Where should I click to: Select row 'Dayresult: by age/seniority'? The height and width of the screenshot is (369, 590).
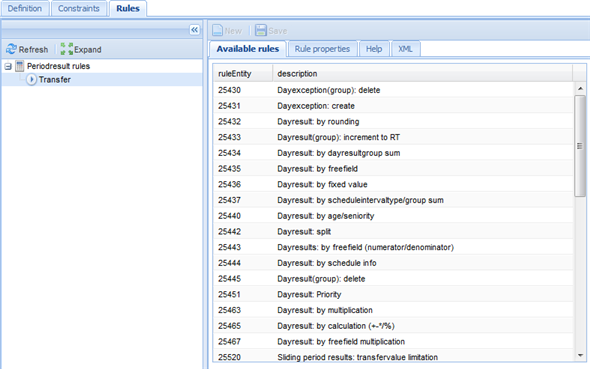tap(393, 216)
